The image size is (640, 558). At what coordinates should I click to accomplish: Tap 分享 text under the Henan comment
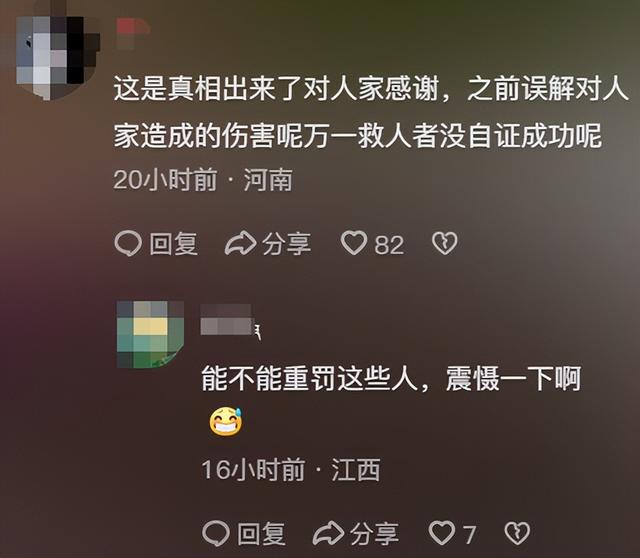(287, 244)
